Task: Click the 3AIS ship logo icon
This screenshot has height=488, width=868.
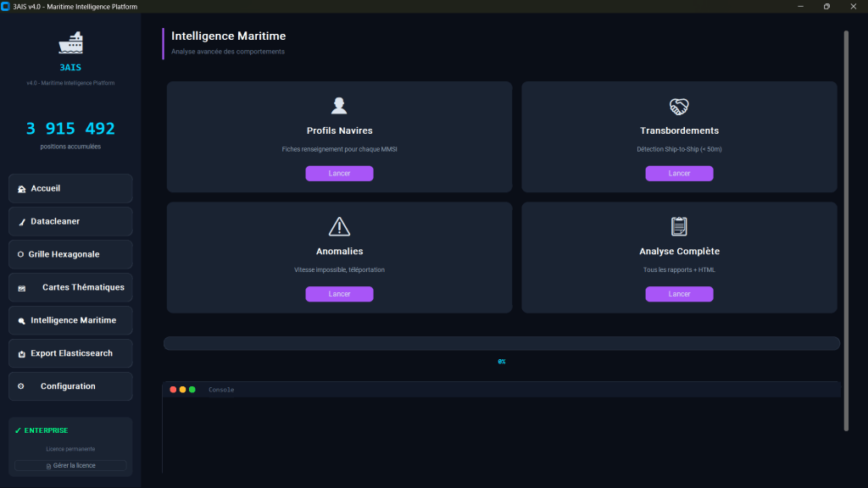Action: coord(70,43)
